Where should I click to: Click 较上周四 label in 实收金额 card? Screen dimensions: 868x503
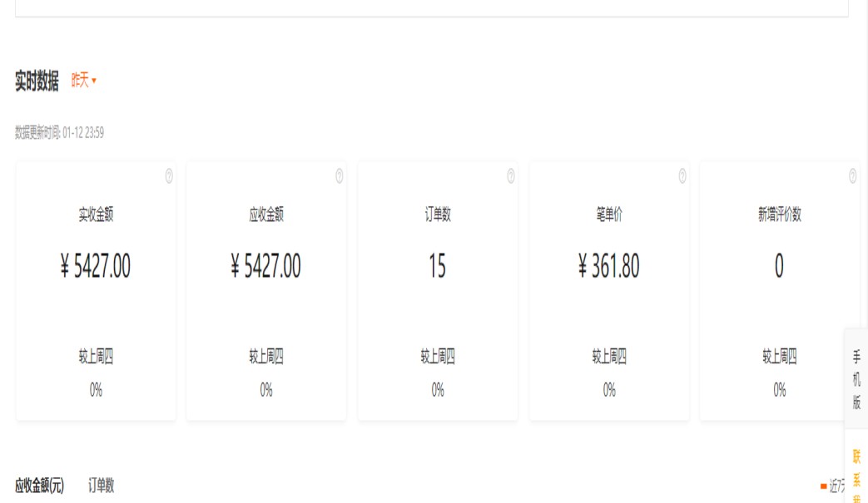coord(96,358)
